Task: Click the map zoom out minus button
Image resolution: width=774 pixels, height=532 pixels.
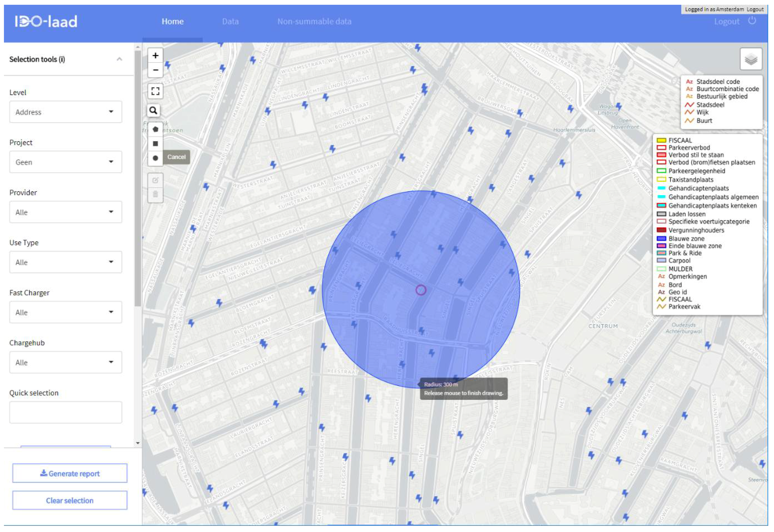Action: coord(155,70)
